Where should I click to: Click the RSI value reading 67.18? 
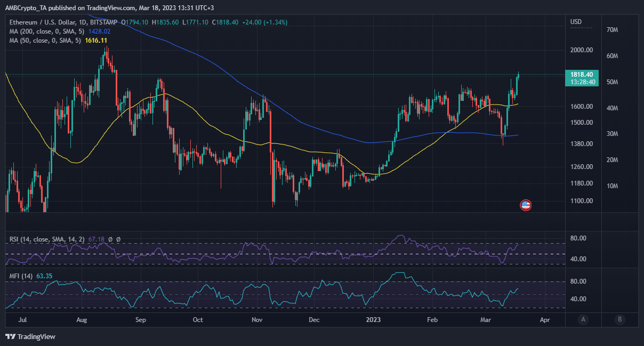pos(96,239)
